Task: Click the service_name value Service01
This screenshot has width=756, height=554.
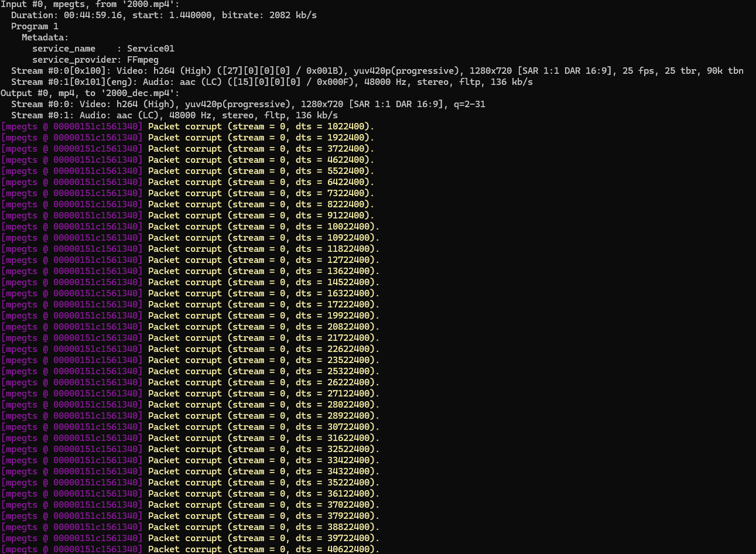Action: point(150,49)
